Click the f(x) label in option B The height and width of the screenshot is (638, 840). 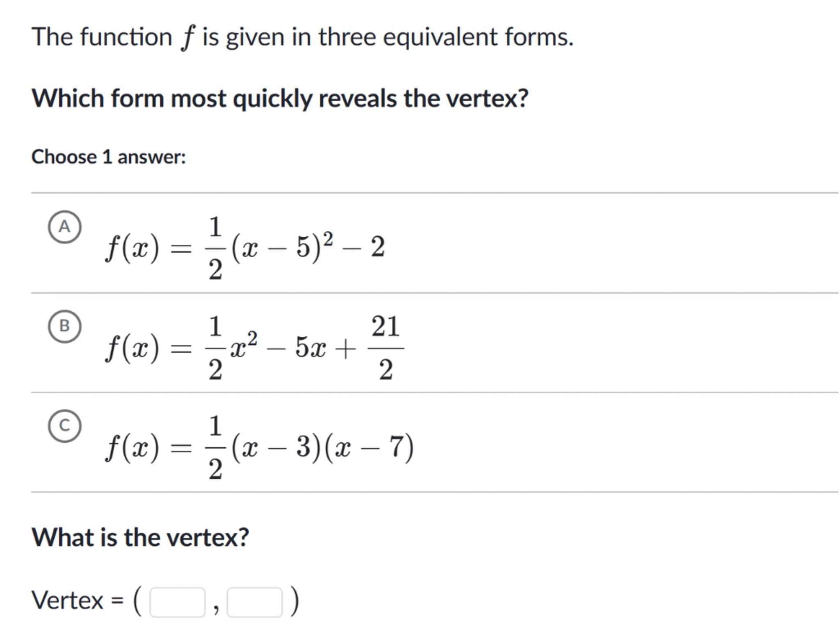(132, 349)
